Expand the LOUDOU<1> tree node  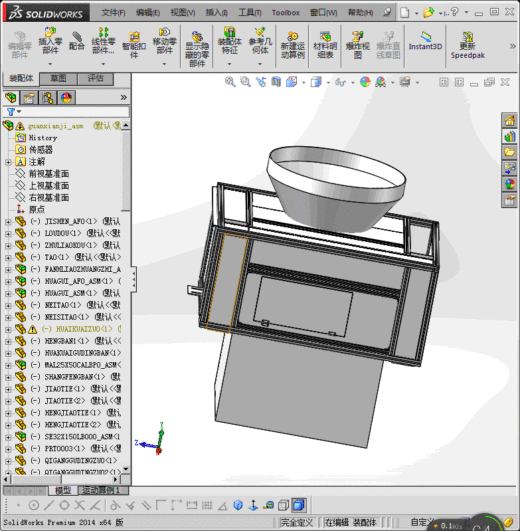pos(8,234)
